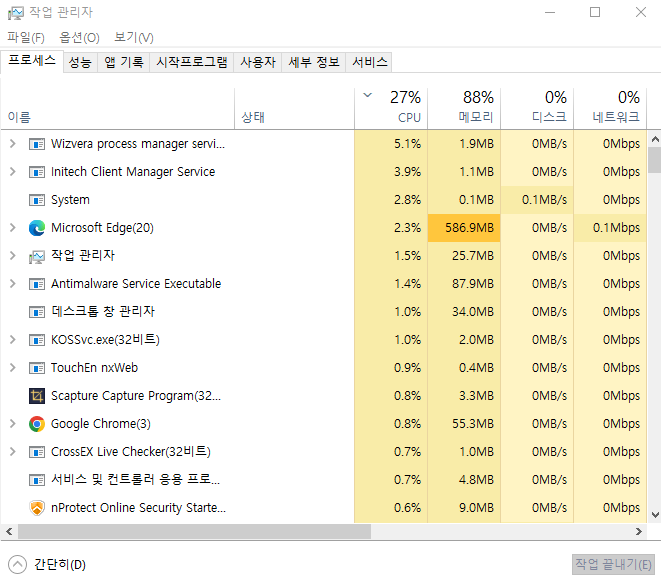Sort by the 디스크 column header
The width and height of the screenshot is (661, 588).
coord(537,109)
